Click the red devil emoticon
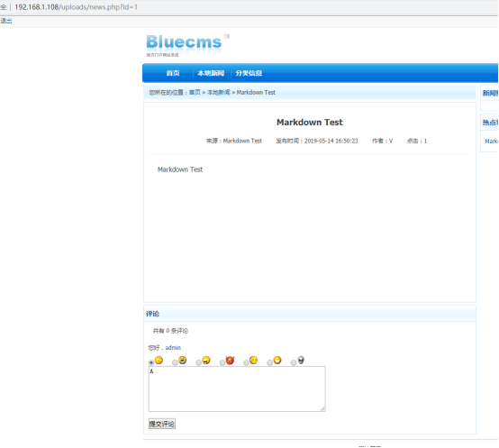This screenshot has height=448, width=499. (x=230, y=361)
